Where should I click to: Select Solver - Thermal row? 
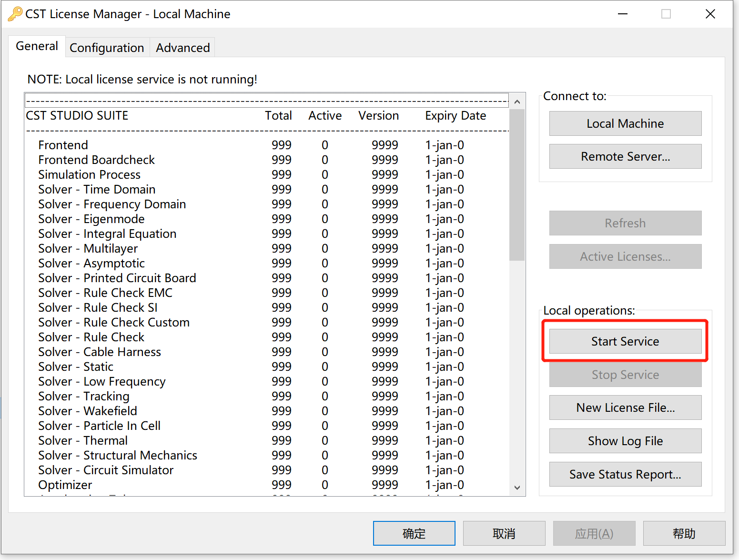click(267, 440)
